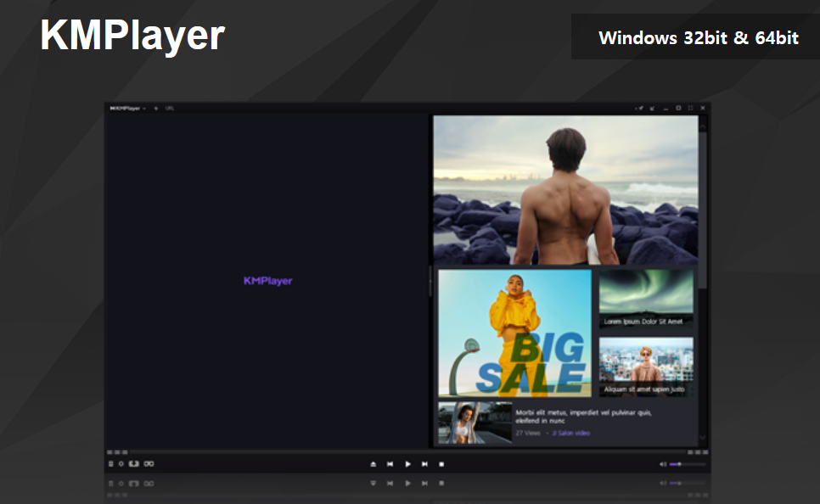
Task: Toggle the 3D mode icon
Action: click(134, 464)
